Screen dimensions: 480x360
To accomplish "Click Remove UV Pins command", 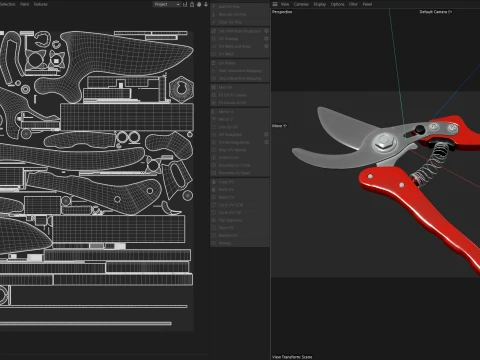I will 240,14.
